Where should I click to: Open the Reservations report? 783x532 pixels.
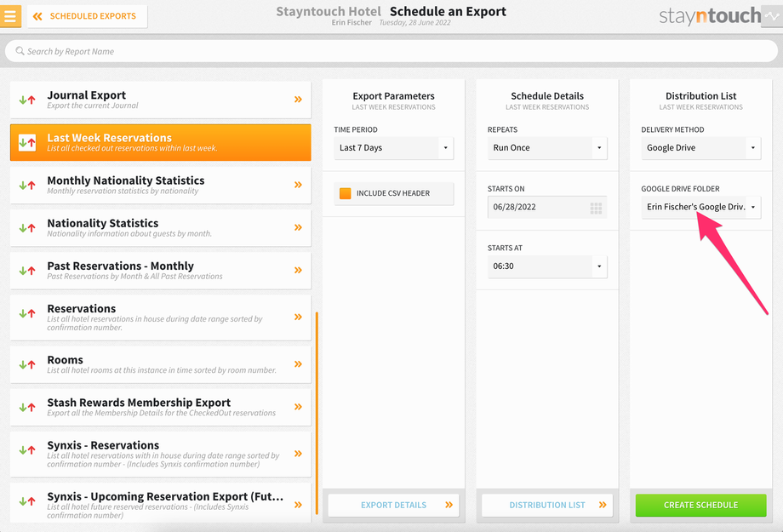tap(160, 317)
